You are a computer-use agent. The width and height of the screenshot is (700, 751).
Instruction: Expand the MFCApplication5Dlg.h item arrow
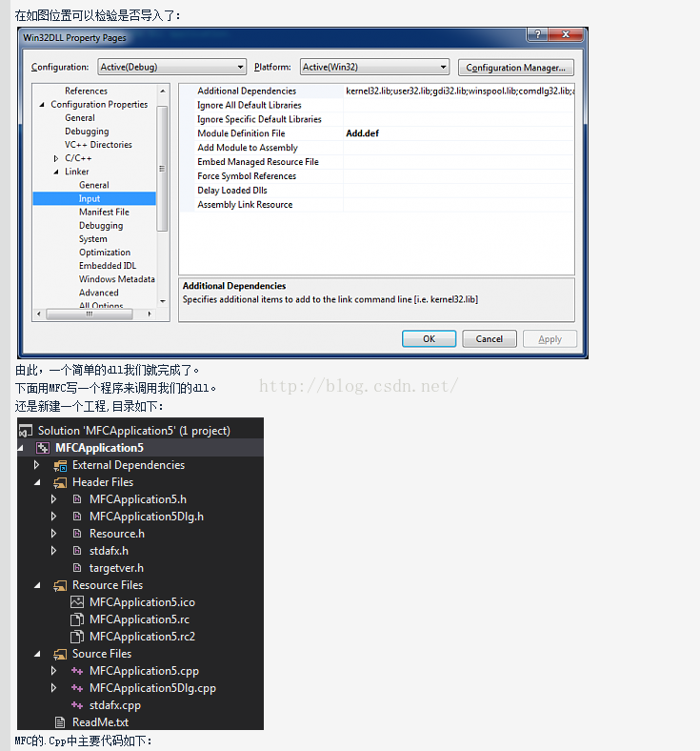[x=53, y=517]
